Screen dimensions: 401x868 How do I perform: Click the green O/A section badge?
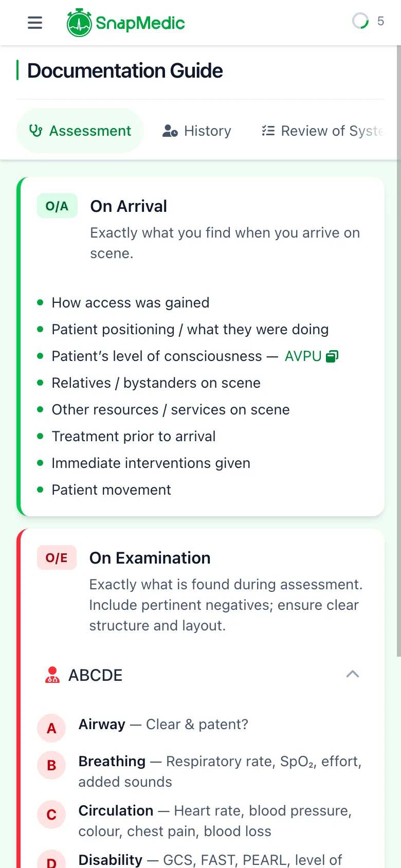[57, 206]
